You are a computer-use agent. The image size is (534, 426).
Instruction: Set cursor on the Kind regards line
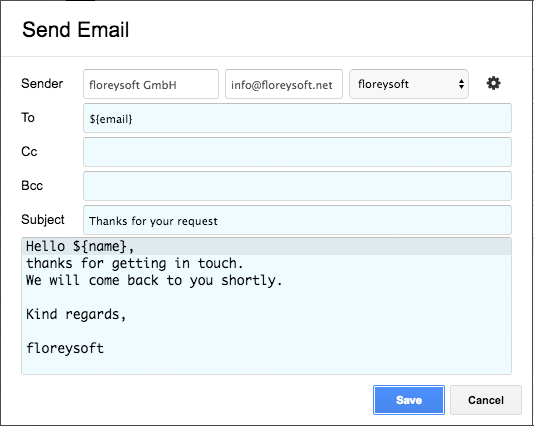(76, 314)
